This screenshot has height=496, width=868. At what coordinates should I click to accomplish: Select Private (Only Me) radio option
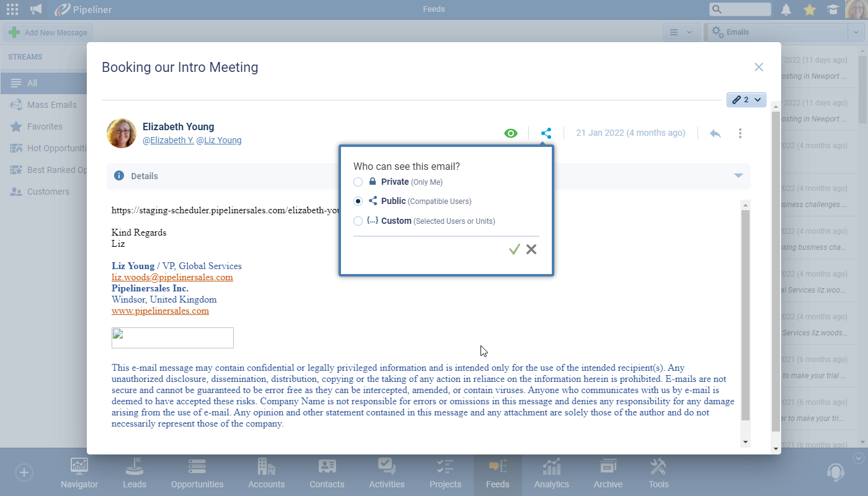pos(358,182)
